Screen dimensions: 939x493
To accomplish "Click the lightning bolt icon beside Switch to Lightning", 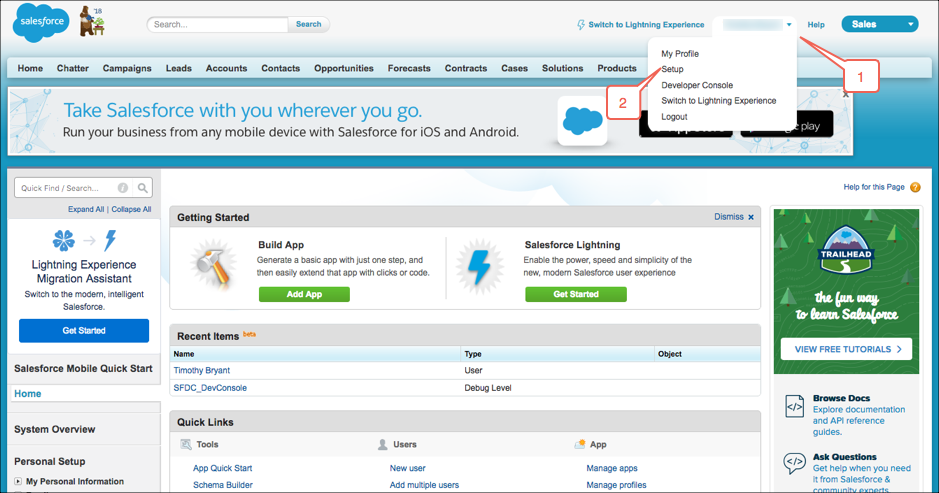I will pyautogui.click(x=580, y=25).
